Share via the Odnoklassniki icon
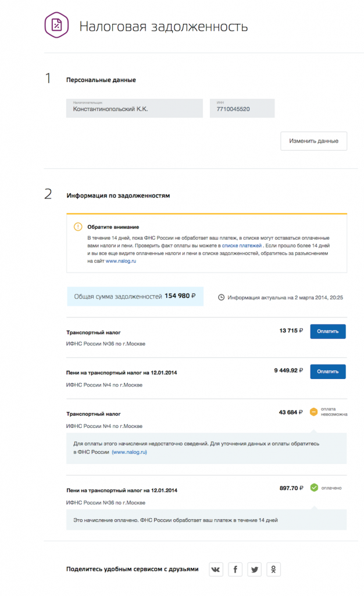 point(273,570)
